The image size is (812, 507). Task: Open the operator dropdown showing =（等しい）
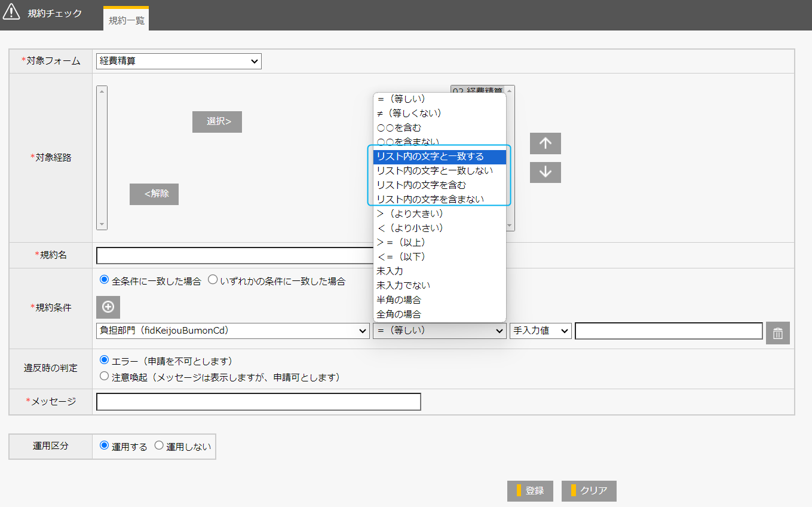click(440, 331)
